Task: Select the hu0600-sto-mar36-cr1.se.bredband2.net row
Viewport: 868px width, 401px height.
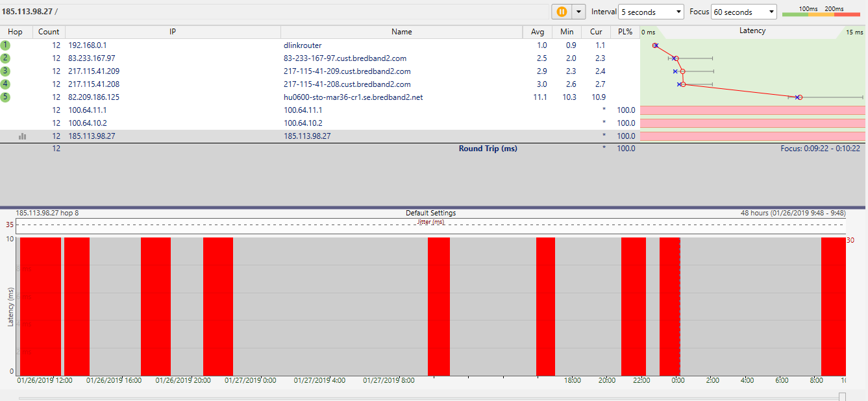Action: (353, 97)
